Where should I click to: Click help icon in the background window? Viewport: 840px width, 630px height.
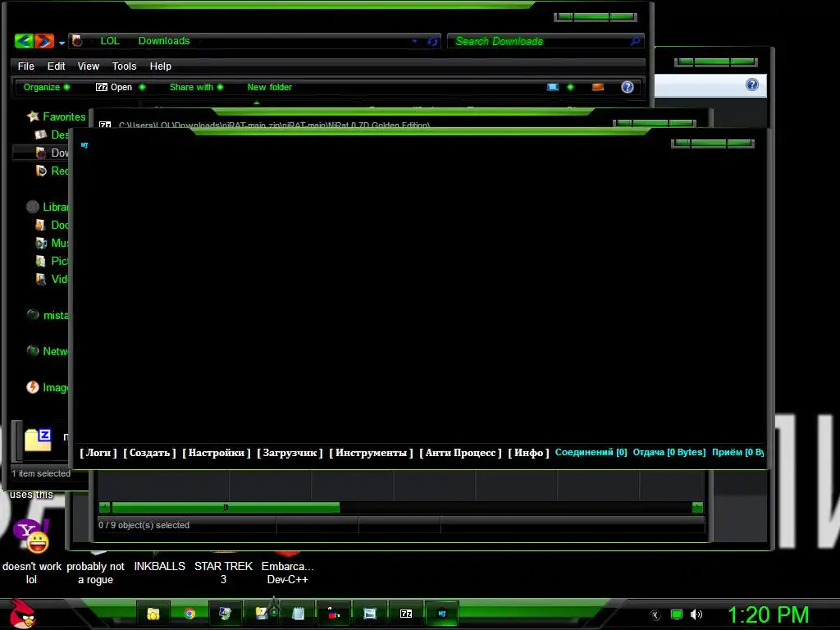pos(752,84)
